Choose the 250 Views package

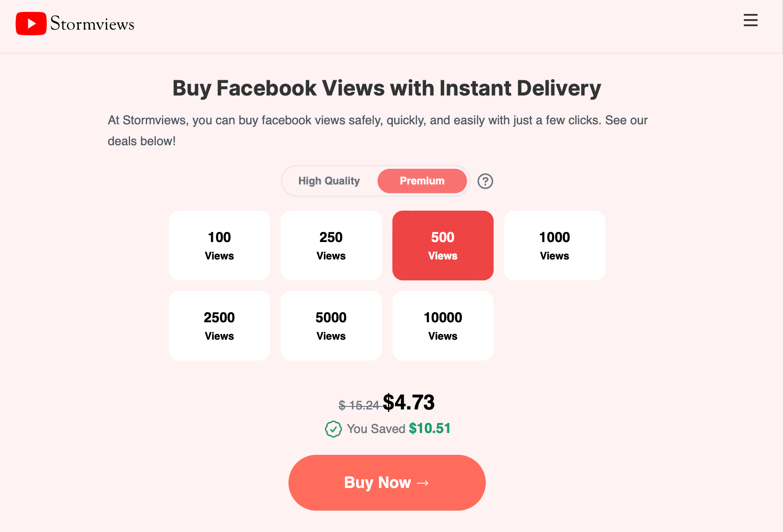pos(331,246)
